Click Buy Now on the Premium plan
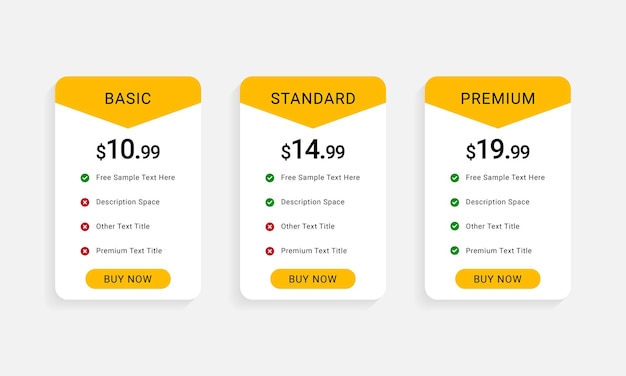 [498, 279]
